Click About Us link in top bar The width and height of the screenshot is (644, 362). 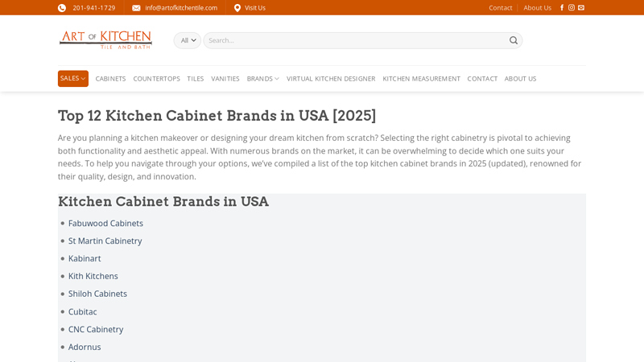pyautogui.click(x=537, y=8)
